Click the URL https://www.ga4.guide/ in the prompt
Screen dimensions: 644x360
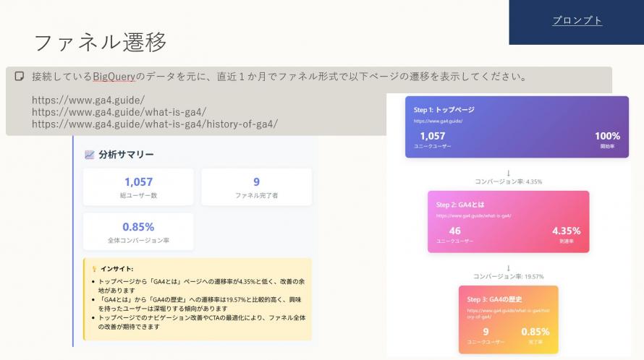coord(88,100)
